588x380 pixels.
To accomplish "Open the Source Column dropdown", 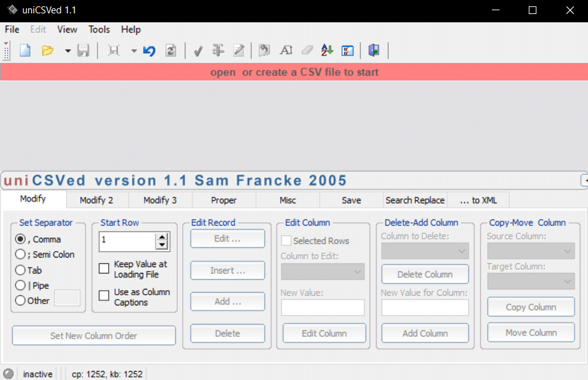I will (x=531, y=251).
